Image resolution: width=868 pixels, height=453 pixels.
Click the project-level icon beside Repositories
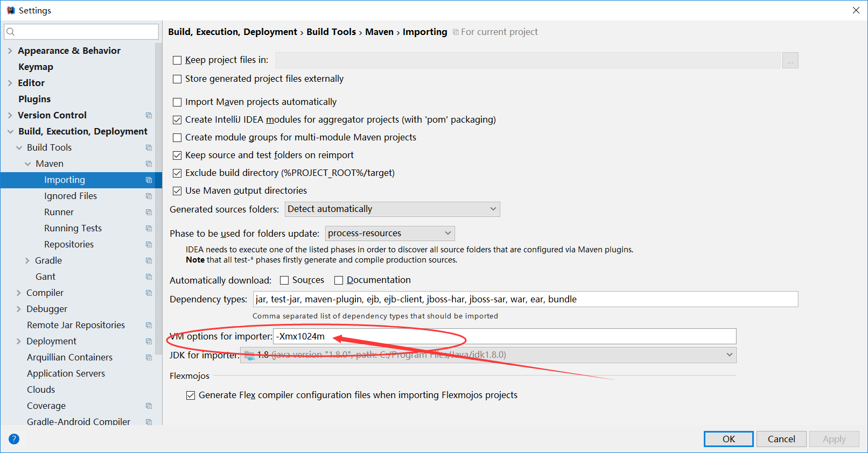point(149,244)
